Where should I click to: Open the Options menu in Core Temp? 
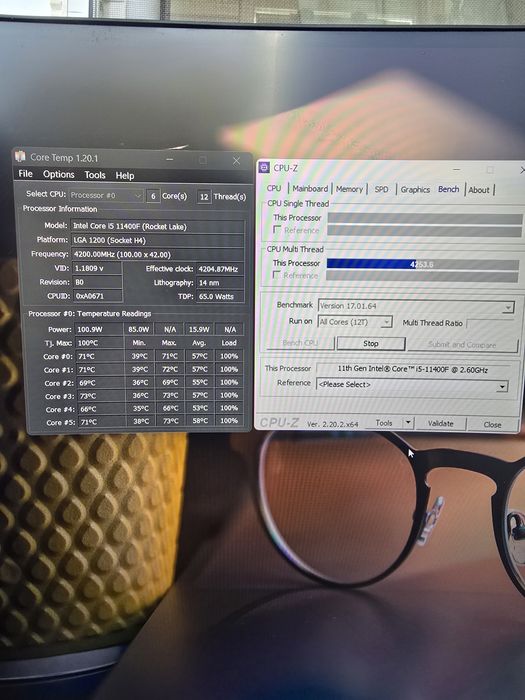coord(58,174)
